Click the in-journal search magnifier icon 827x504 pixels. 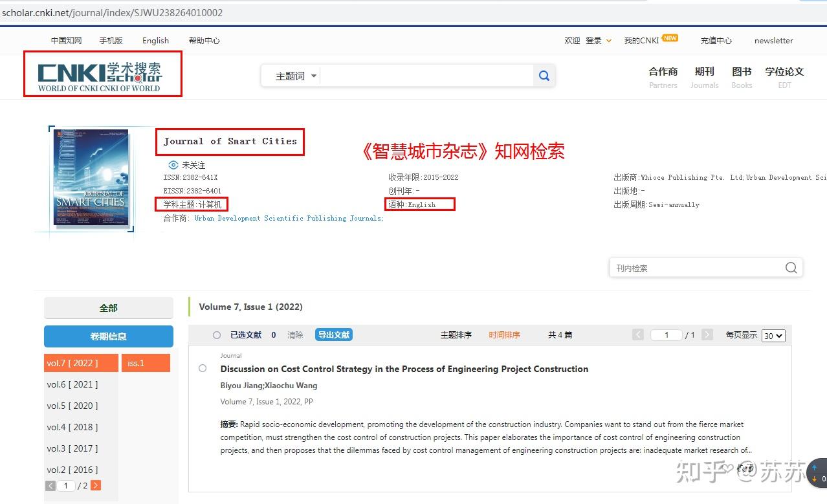pyautogui.click(x=791, y=268)
